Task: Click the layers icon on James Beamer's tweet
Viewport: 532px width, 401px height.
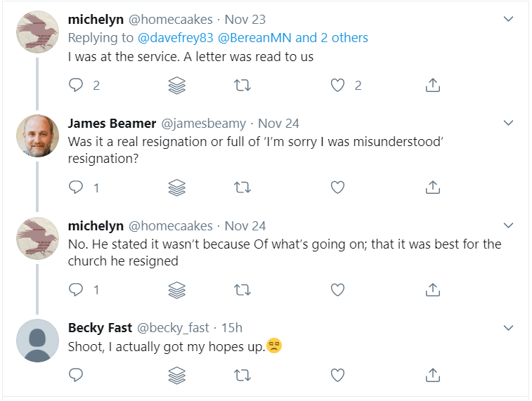Action: [177, 188]
